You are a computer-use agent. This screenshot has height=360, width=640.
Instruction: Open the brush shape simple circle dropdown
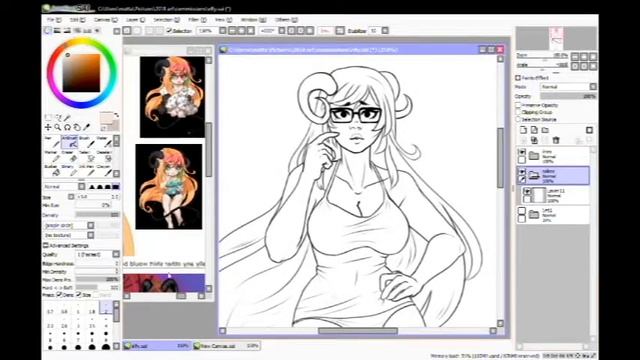(x=69, y=225)
